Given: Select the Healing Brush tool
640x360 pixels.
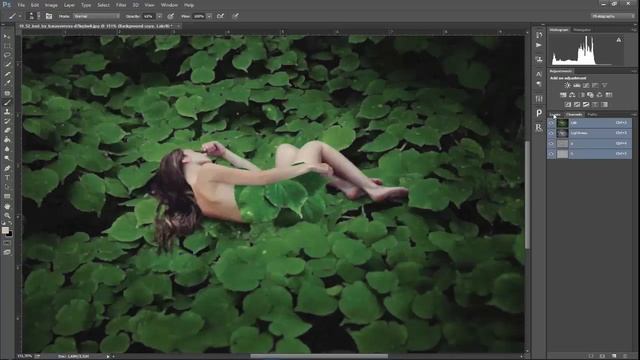Looking at the screenshot, I should (x=7, y=93).
